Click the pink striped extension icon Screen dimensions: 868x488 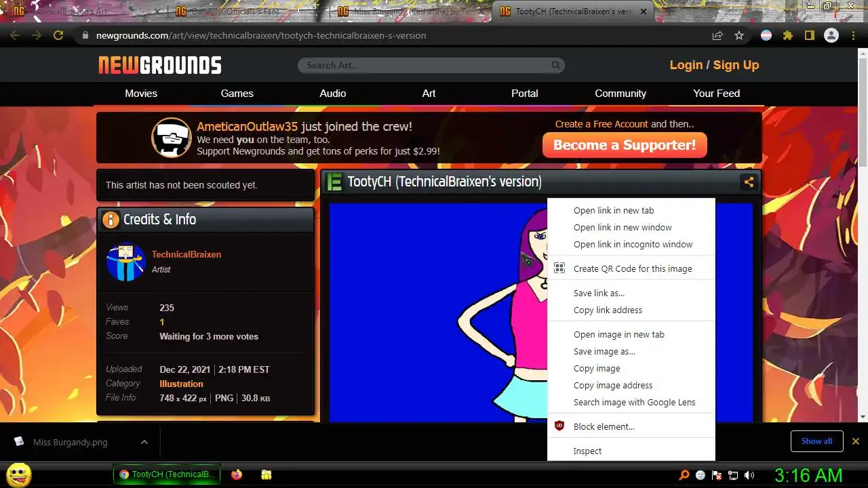766,35
